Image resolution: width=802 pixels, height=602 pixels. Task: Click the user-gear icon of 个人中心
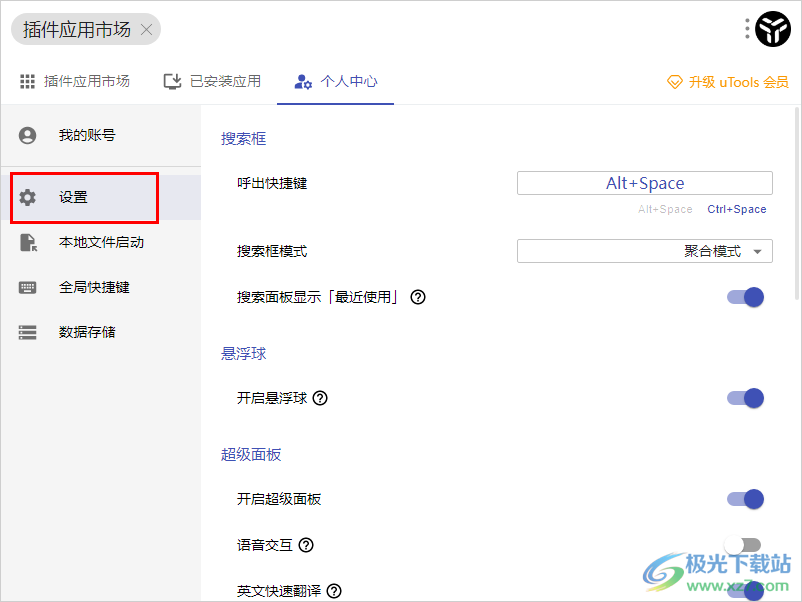pyautogui.click(x=303, y=82)
